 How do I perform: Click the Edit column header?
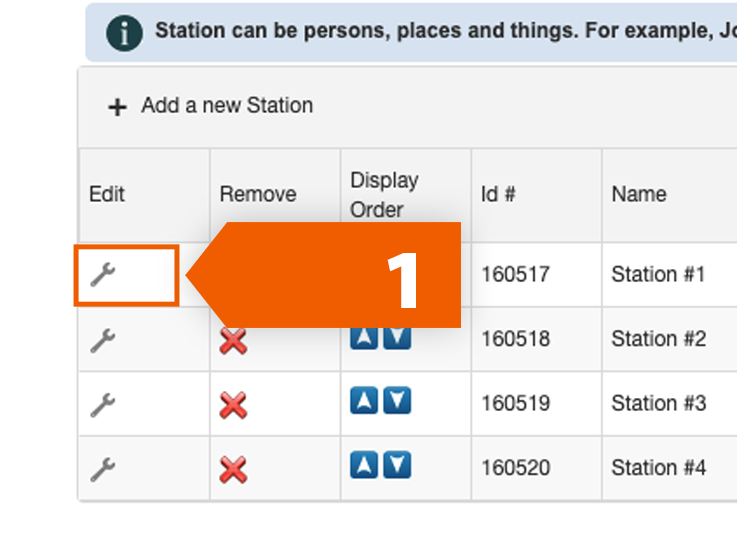click(x=107, y=194)
